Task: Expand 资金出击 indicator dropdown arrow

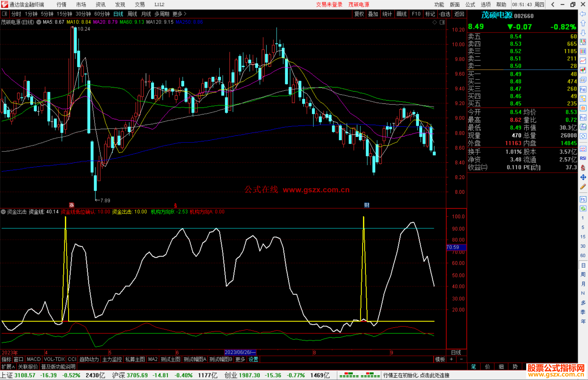Action: [x=3, y=212]
